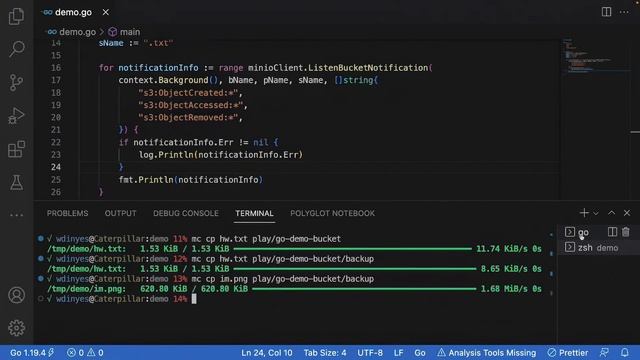Show additional activity bar views
This screenshot has height=360, width=640.
[16, 215]
